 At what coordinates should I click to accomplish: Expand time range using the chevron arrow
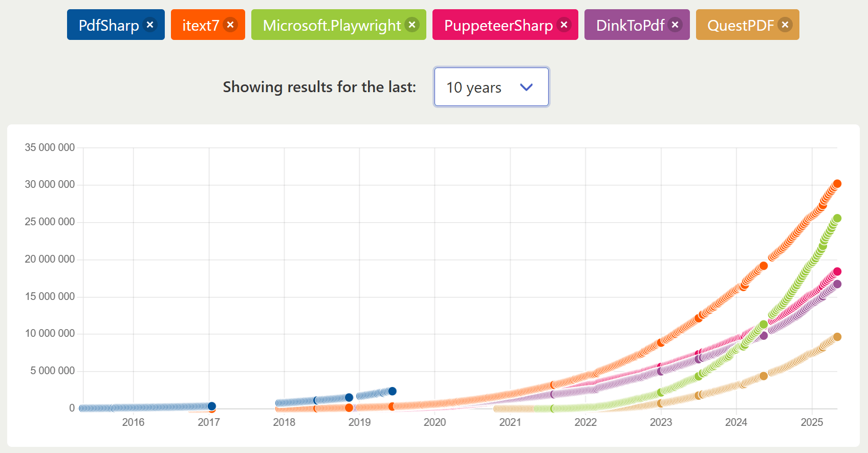click(526, 87)
